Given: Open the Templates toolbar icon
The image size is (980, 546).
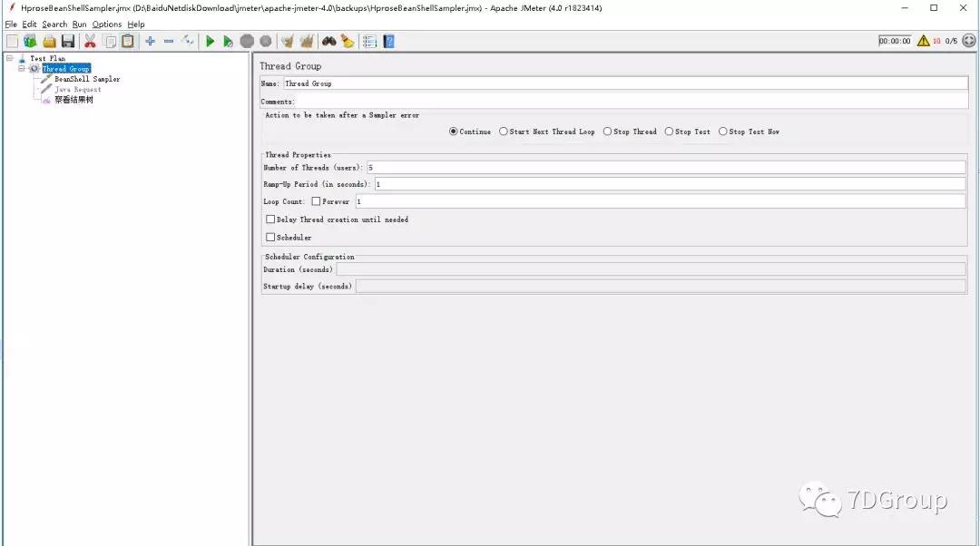Looking at the screenshot, I should click(30, 41).
